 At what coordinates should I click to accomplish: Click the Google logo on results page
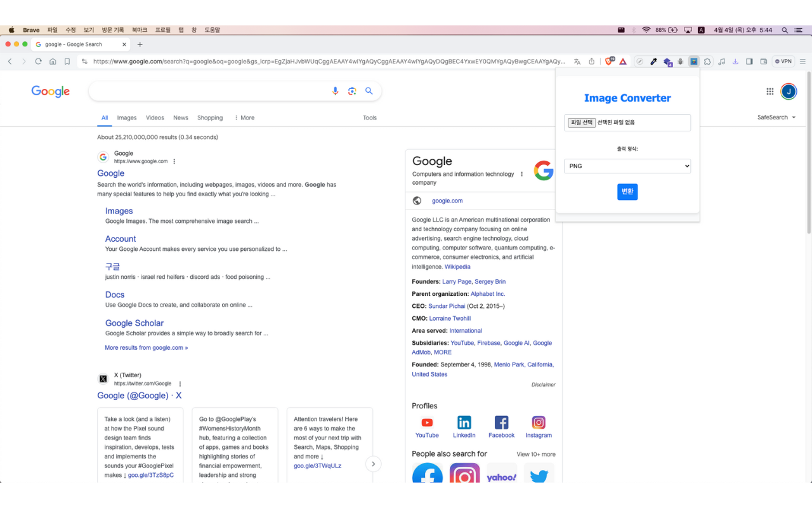[51, 91]
